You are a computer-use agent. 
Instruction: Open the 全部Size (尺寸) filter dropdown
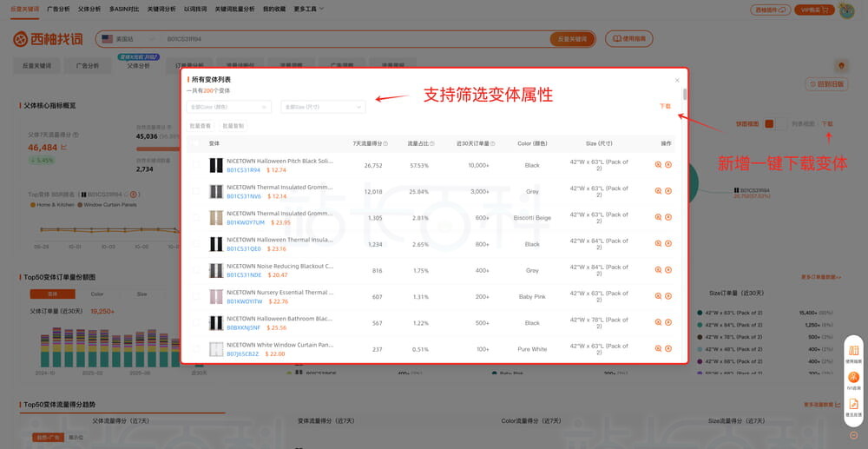click(322, 107)
